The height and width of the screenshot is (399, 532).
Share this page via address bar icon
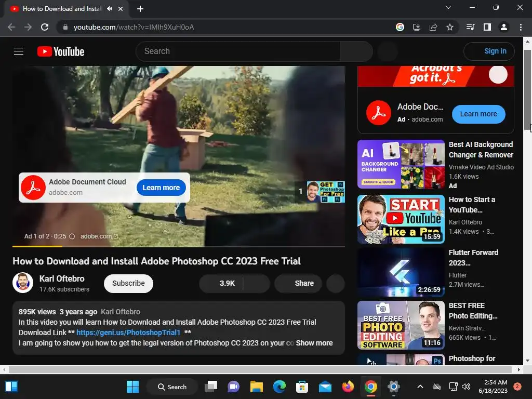click(x=433, y=27)
